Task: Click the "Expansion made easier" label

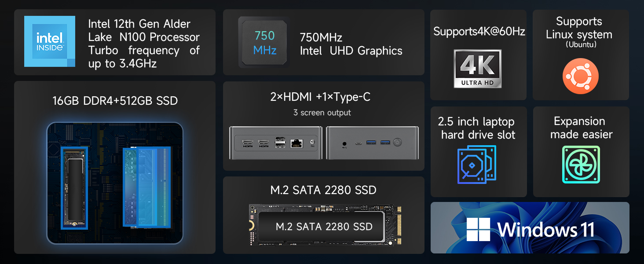Action: 581,128
